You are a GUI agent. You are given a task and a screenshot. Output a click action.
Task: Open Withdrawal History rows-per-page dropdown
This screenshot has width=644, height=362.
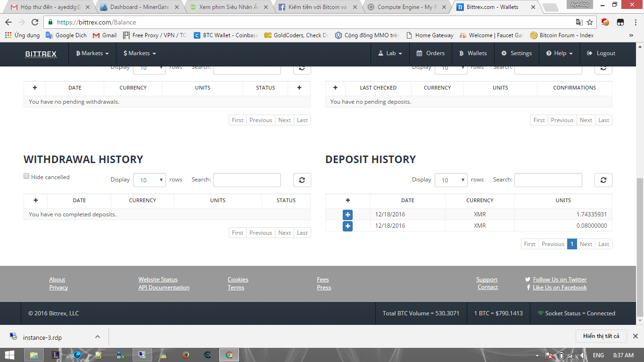[x=149, y=180]
